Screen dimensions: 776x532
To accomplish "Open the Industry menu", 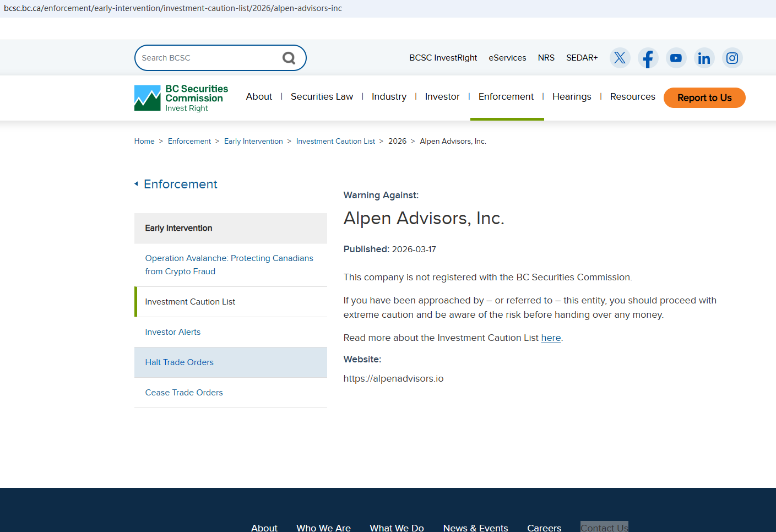I will tap(389, 96).
